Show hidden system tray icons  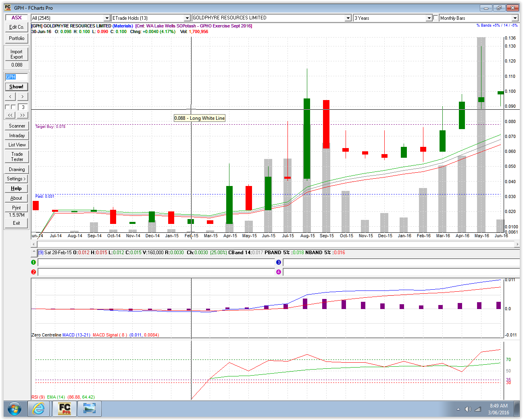458,409
